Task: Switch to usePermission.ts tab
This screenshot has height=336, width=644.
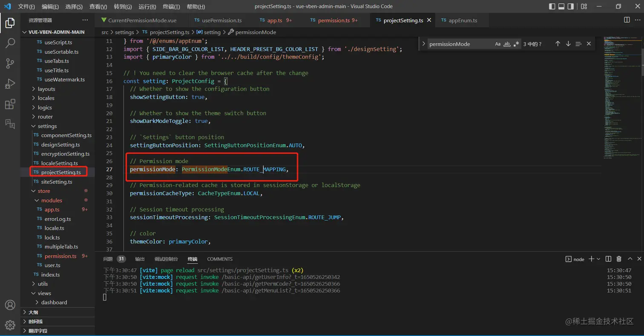Action: 221,20
